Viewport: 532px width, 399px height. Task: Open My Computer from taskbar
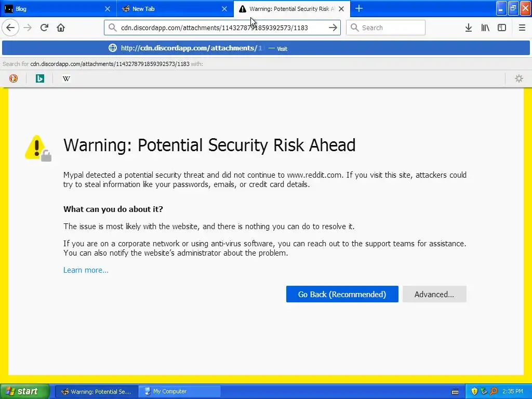pos(180,392)
